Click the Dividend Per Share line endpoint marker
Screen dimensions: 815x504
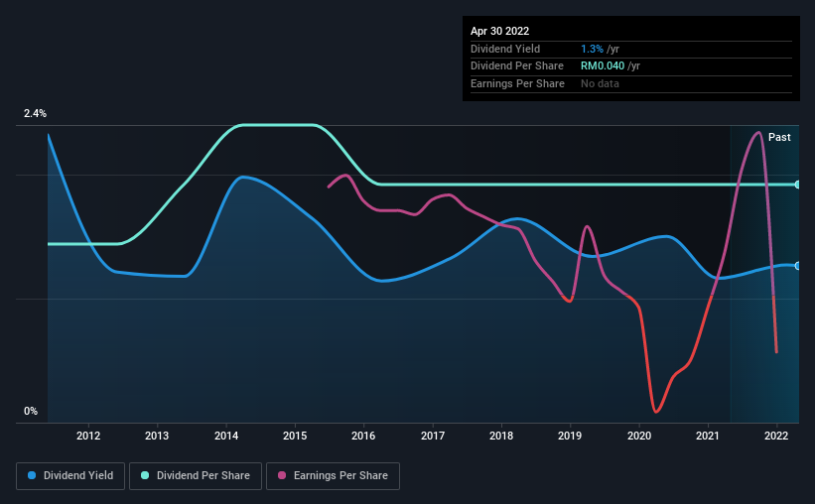coord(797,185)
